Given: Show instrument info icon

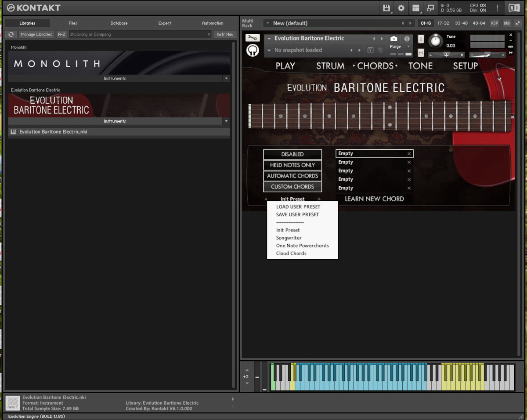Looking at the screenshot, I should point(407,39).
